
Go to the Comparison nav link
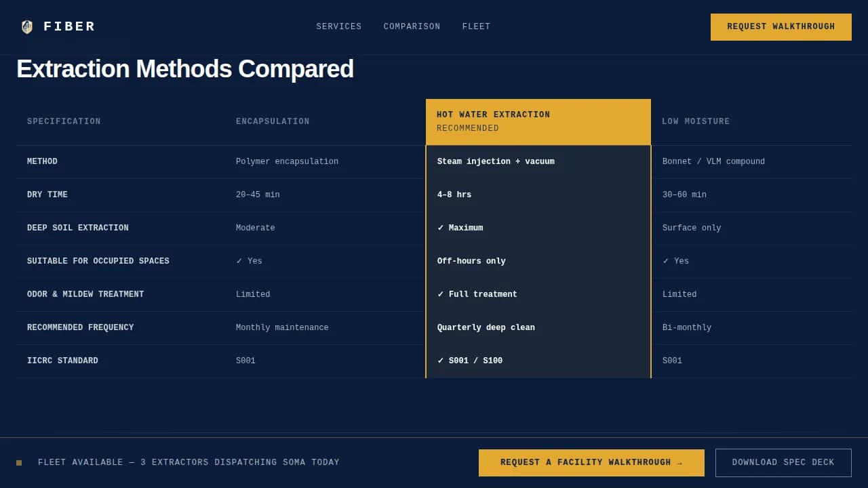click(412, 27)
